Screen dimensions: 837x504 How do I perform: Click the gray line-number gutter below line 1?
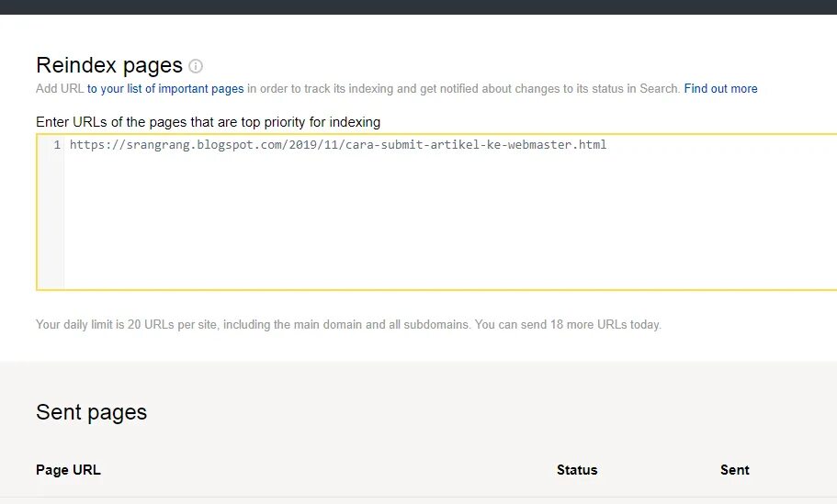pos(51,221)
